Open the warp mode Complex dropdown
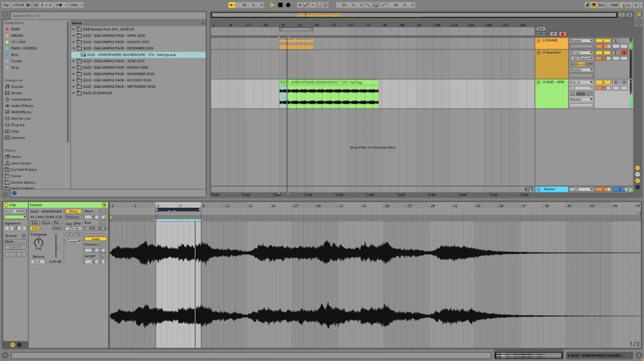644x361 pixels. (x=73, y=242)
